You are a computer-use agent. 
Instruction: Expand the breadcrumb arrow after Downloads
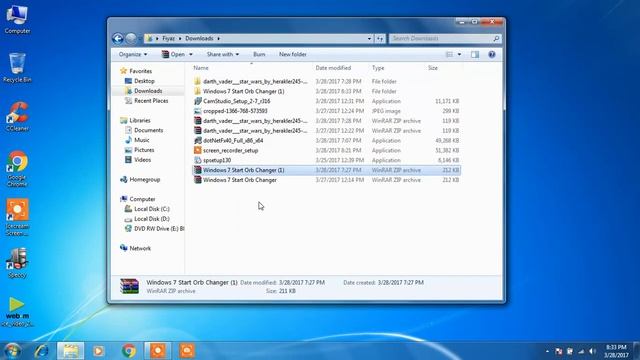(x=218, y=38)
